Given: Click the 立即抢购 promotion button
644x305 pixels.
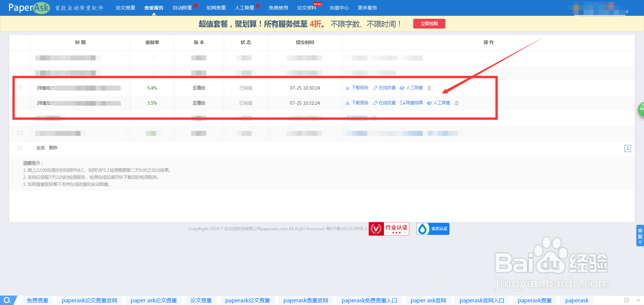Looking at the screenshot, I should (429, 23).
